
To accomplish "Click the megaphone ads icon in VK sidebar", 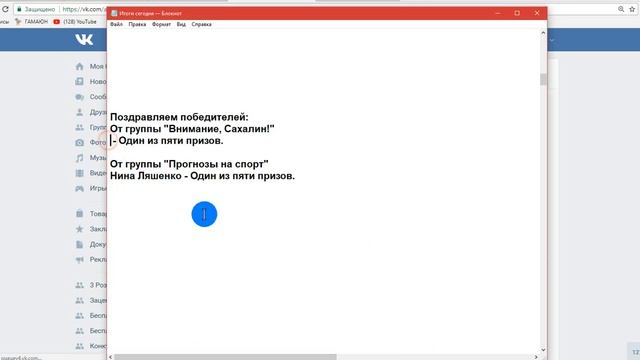I will pos(80,260).
